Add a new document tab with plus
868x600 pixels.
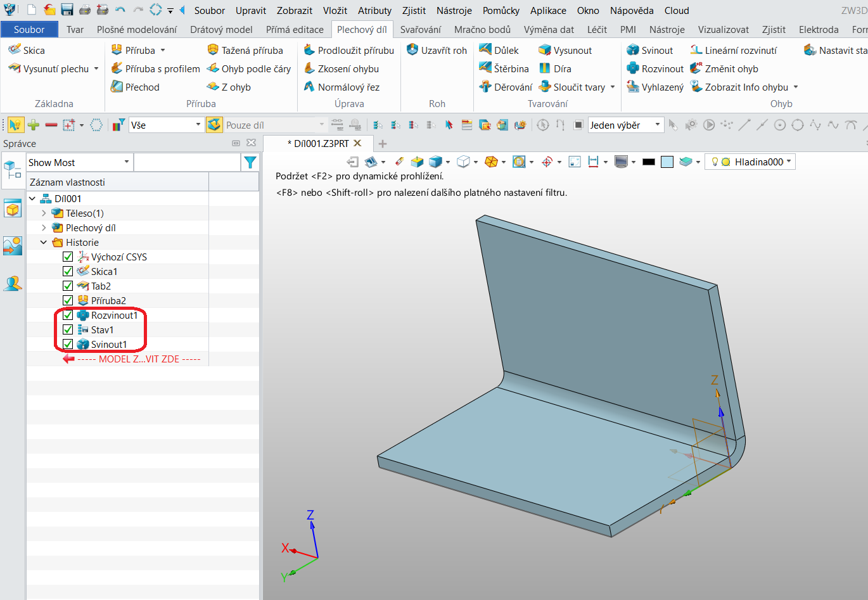point(383,144)
